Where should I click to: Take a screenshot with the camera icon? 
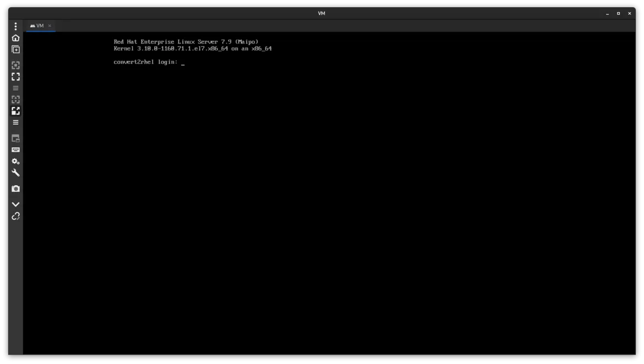pos(15,188)
